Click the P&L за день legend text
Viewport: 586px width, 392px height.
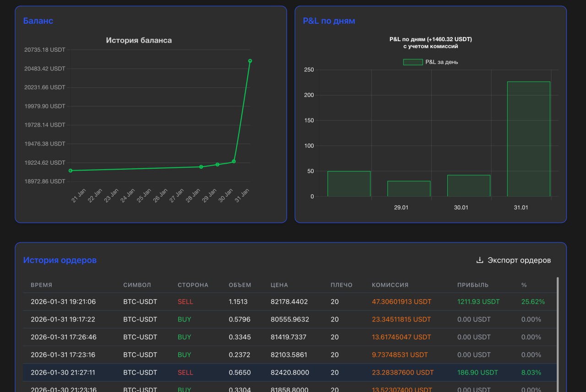[x=441, y=62]
